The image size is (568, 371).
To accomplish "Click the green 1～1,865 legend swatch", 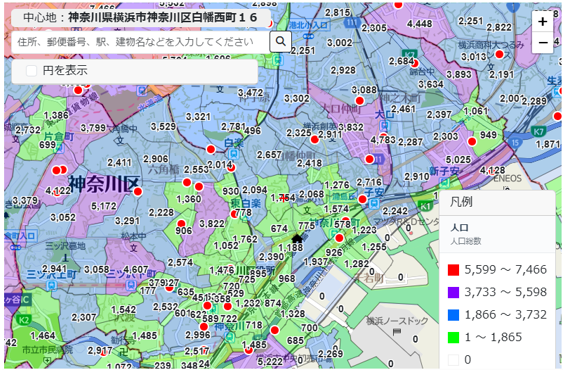I will 453,337.
